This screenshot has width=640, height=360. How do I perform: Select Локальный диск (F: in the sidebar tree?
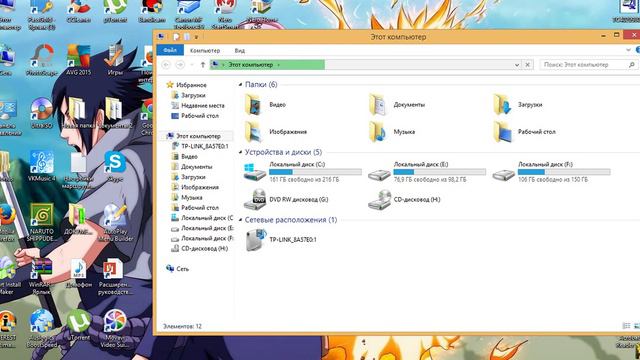pyautogui.click(x=202, y=238)
